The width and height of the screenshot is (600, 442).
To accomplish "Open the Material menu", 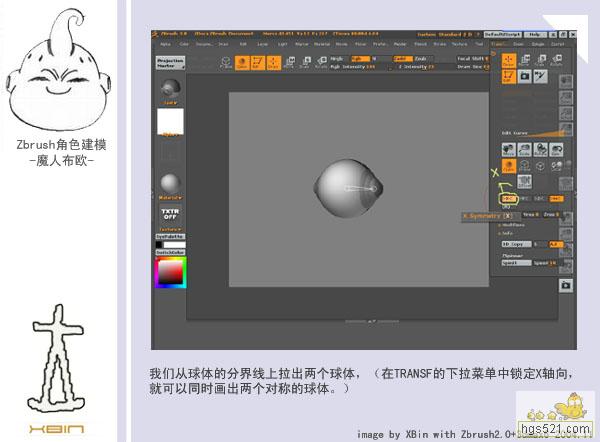I will point(322,44).
